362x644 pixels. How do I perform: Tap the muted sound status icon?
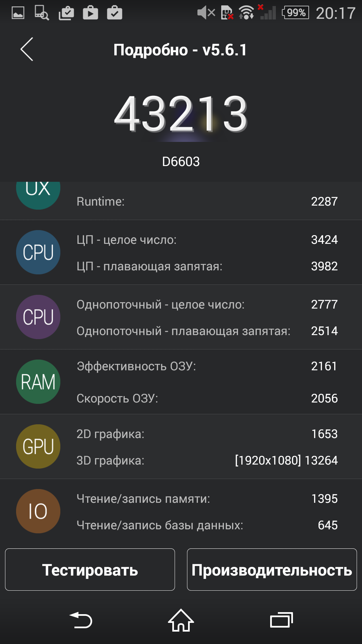(206, 13)
